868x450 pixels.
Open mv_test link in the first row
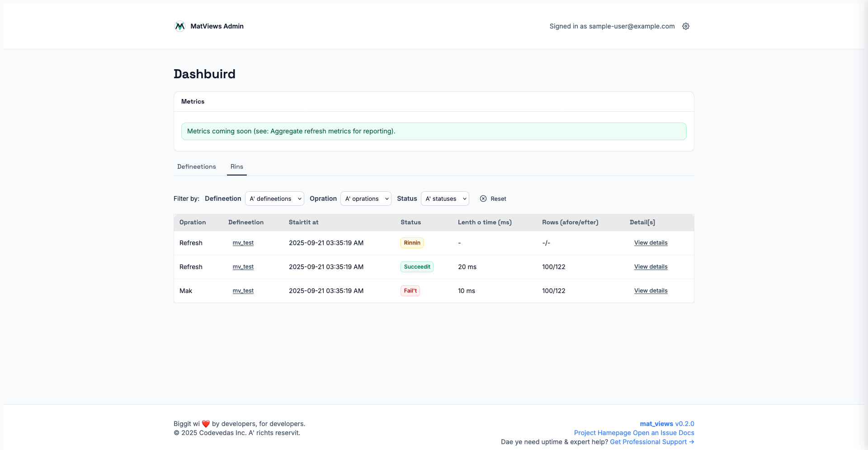243,243
